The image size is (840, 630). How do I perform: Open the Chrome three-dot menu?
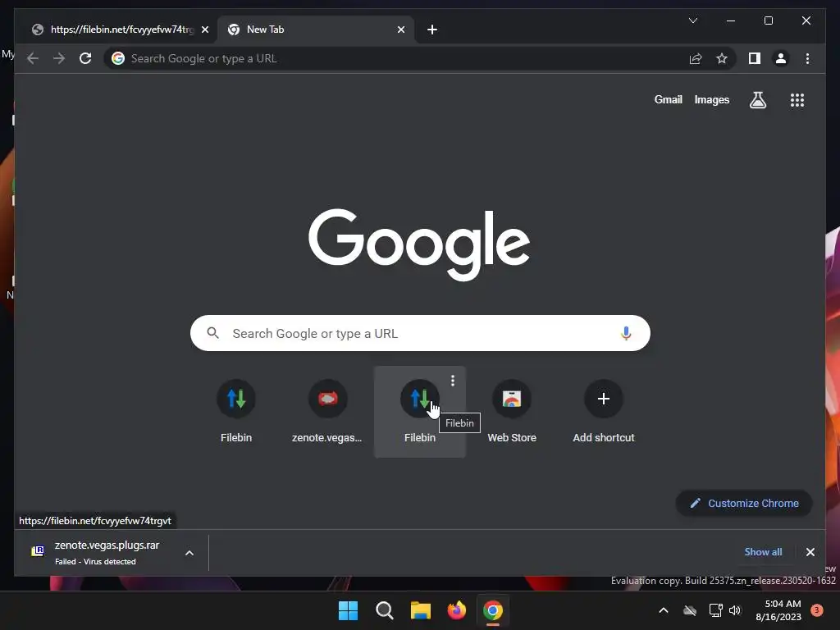click(x=807, y=58)
